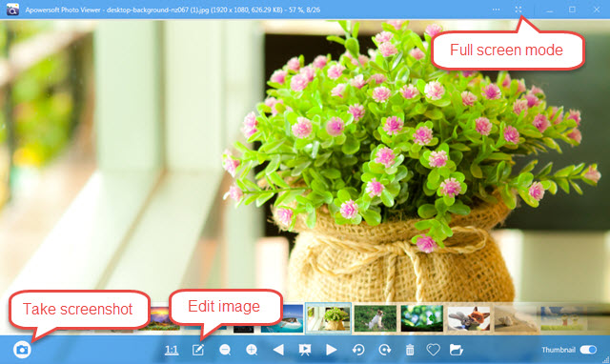Delete the current image with trash icon

[x=410, y=350]
